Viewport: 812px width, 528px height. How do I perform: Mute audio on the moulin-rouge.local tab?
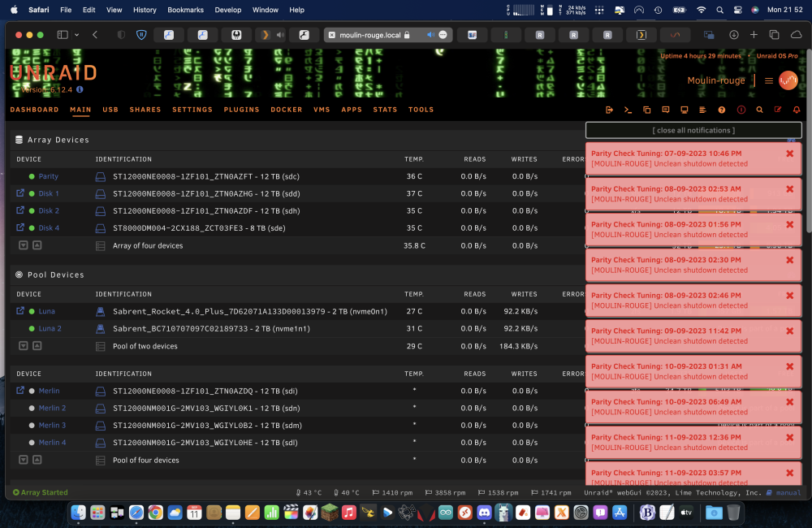pos(430,35)
